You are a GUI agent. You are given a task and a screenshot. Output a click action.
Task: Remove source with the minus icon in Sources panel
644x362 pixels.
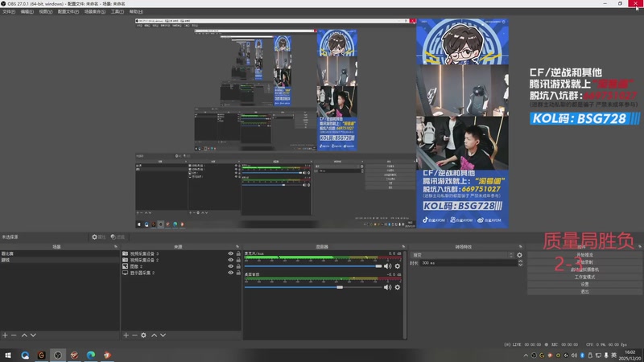134,335
